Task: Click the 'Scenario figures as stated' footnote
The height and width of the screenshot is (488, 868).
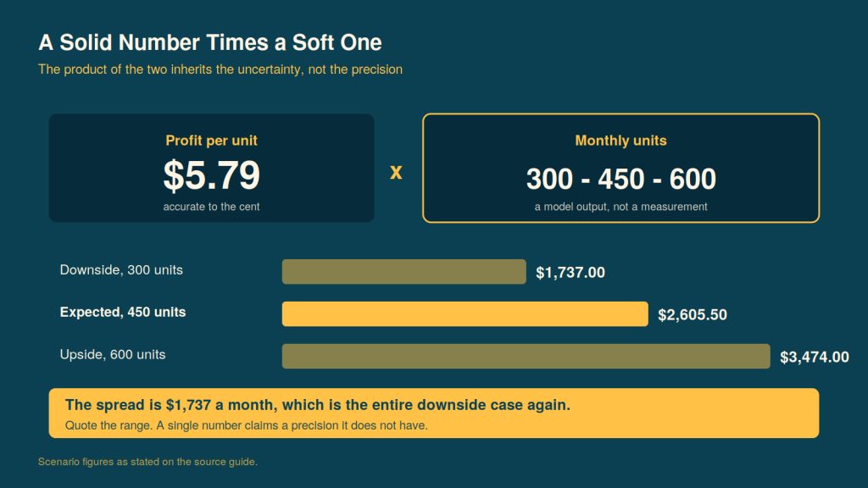Action: 147,462
